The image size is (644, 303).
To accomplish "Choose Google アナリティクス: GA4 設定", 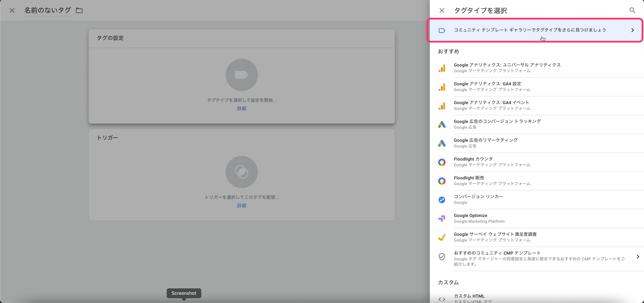I will (537, 87).
